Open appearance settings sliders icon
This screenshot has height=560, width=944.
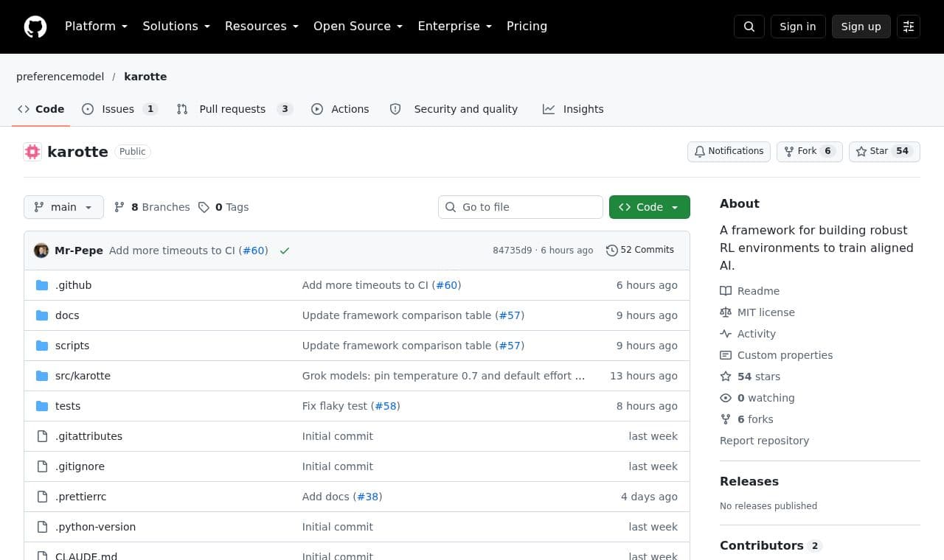coord(909,27)
